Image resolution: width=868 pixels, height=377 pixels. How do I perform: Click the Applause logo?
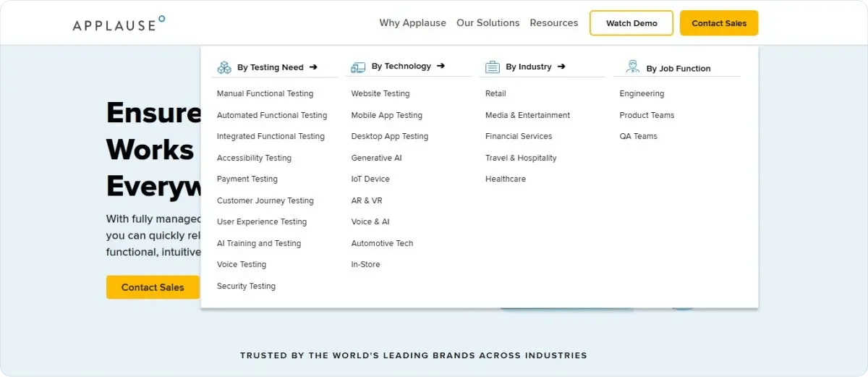click(119, 24)
